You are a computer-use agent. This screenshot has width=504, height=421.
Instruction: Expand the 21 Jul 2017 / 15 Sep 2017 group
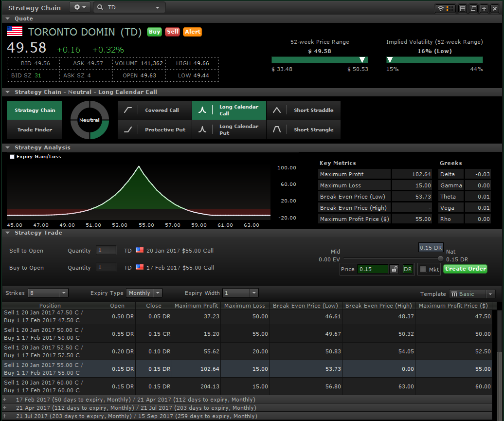point(4,416)
